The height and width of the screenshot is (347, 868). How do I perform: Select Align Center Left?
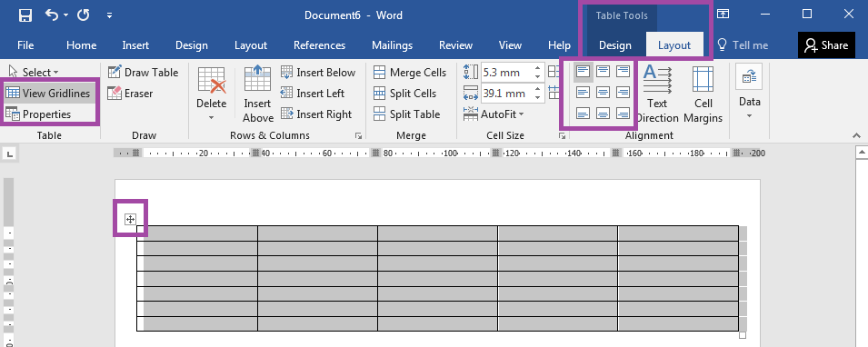pyautogui.click(x=583, y=93)
